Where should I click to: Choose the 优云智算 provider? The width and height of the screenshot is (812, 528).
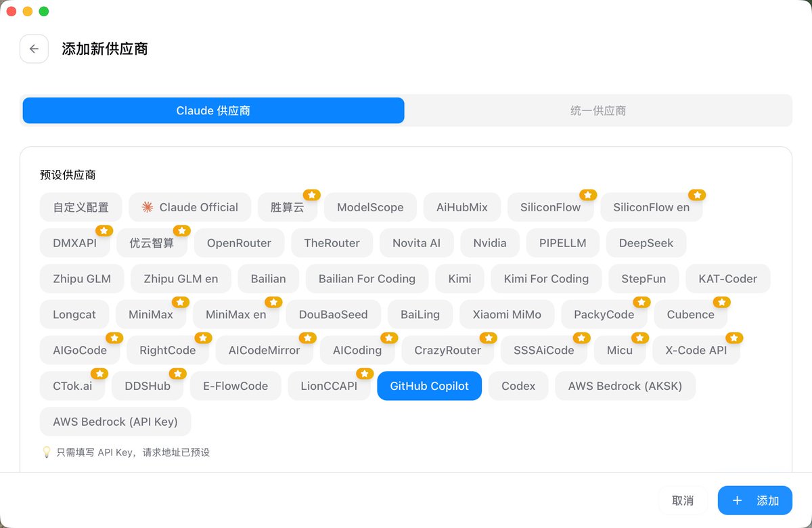(x=152, y=243)
